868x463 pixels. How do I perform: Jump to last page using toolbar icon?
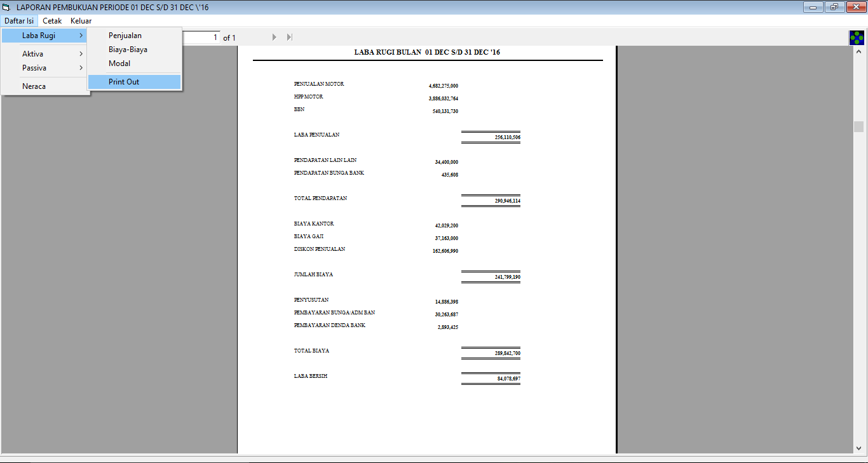[289, 37]
